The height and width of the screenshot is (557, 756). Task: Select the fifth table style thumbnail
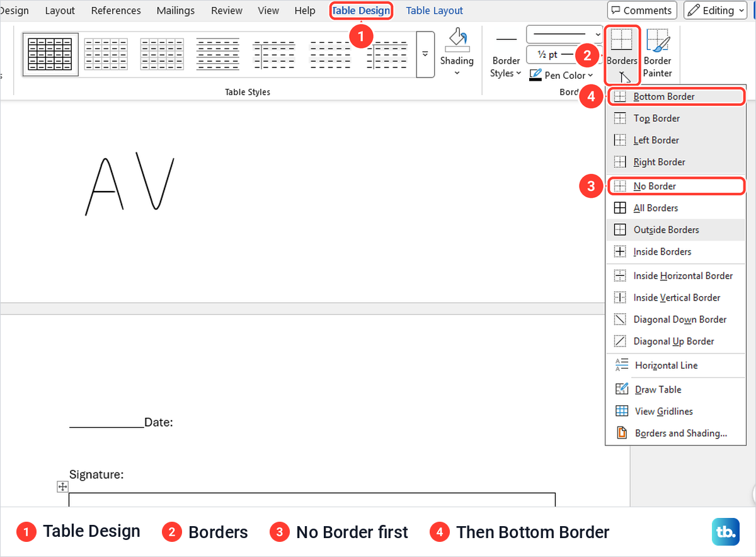coord(273,54)
